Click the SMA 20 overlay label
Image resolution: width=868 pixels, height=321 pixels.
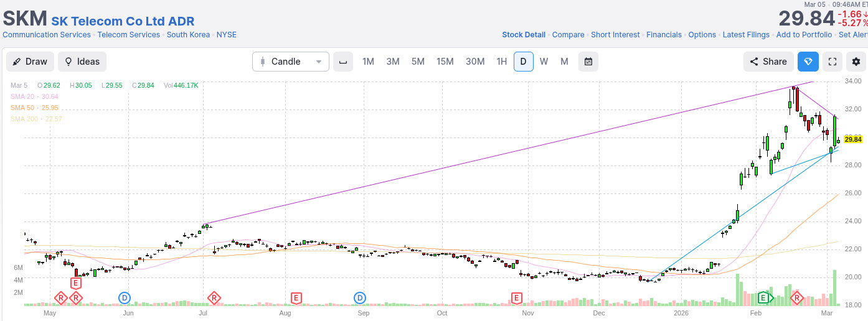[34, 96]
